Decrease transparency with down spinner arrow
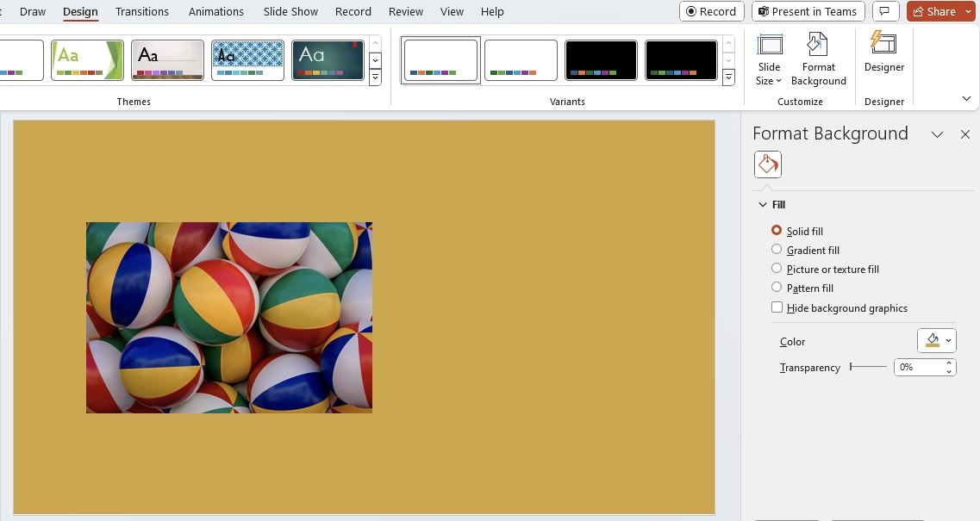 pos(949,372)
